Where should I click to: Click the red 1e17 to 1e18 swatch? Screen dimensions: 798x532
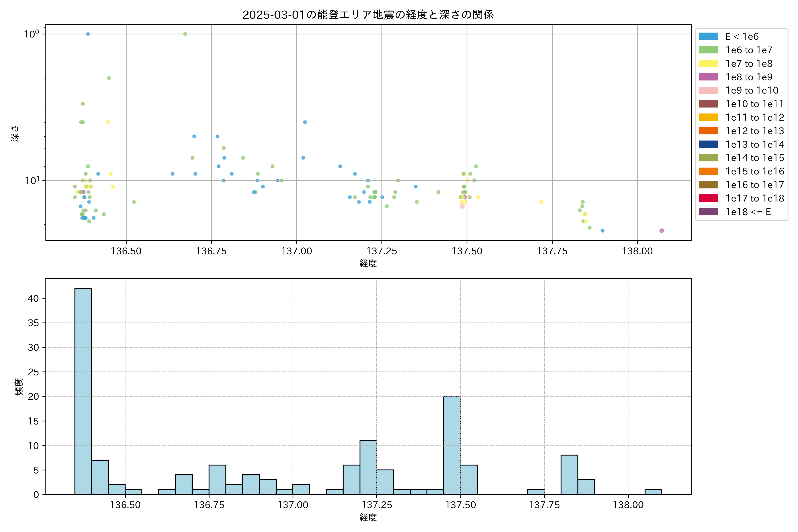point(708,198)
